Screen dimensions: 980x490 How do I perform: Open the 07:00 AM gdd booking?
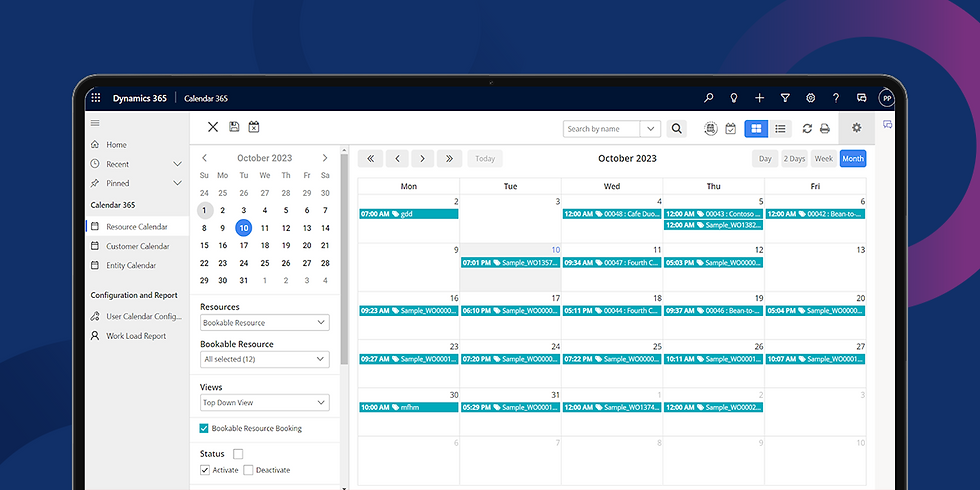tap(409, 214)
